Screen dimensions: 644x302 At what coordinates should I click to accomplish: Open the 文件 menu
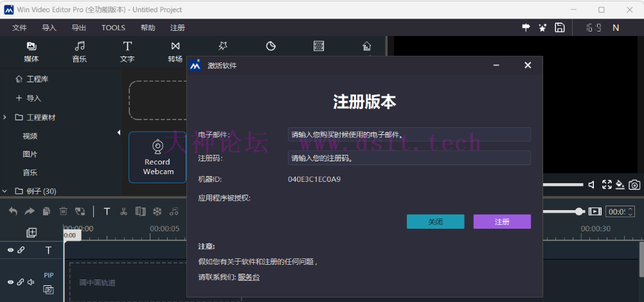pos(19,28)
